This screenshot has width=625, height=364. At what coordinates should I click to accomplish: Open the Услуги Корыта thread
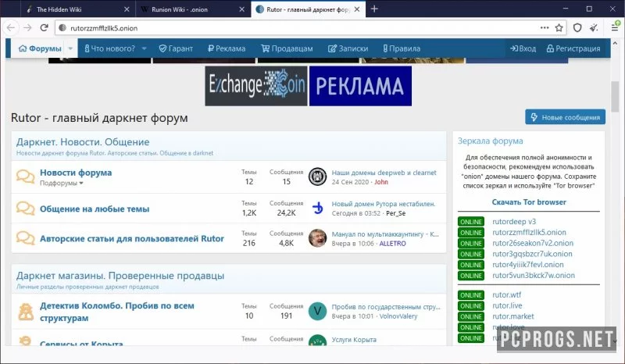click(x=354, y=340)
